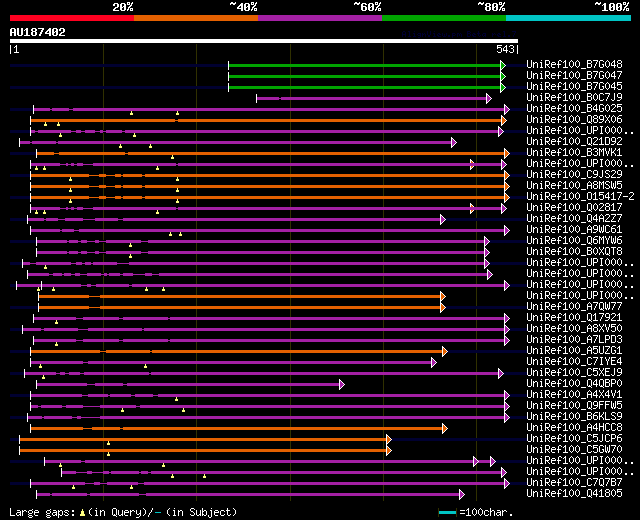This screenshot has width=640, height=520.
Task: Click the green alignment bar for B7G048
Action: coord(364,65)
